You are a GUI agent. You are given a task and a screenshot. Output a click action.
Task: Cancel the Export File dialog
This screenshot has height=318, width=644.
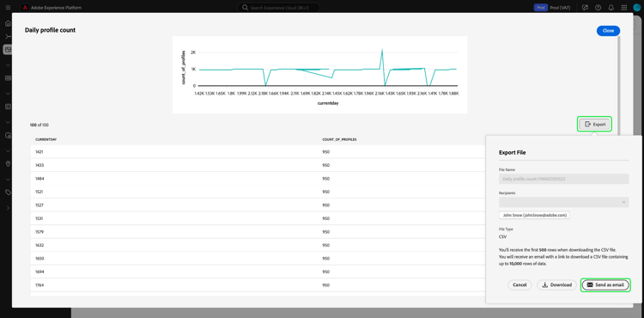[519, 284]
